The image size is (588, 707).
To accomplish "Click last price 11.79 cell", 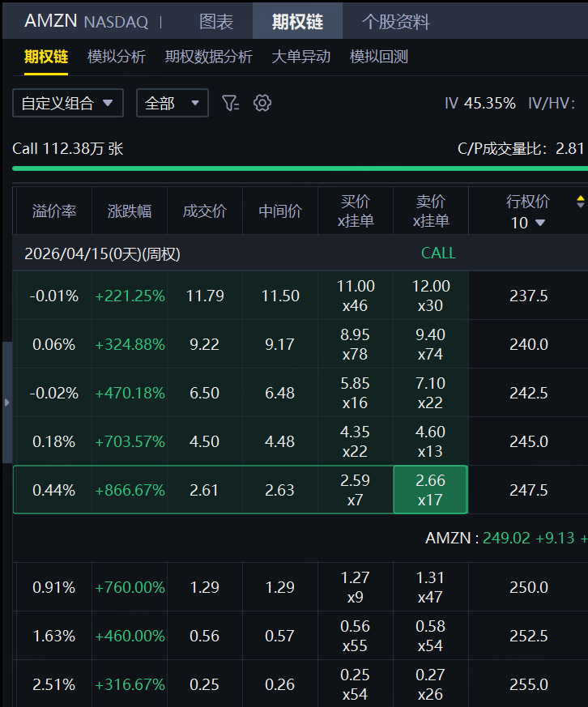I will [205, 296].
